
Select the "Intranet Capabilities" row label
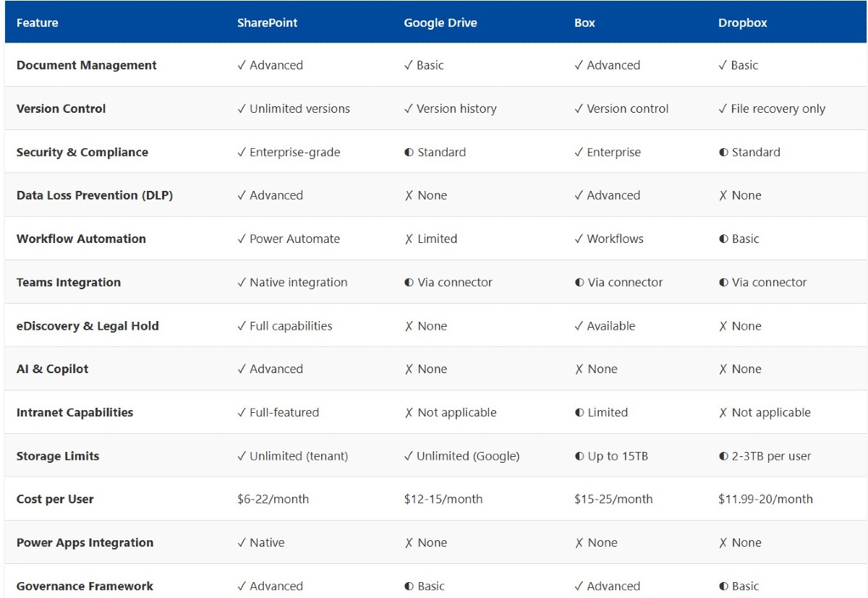point(75,412)
